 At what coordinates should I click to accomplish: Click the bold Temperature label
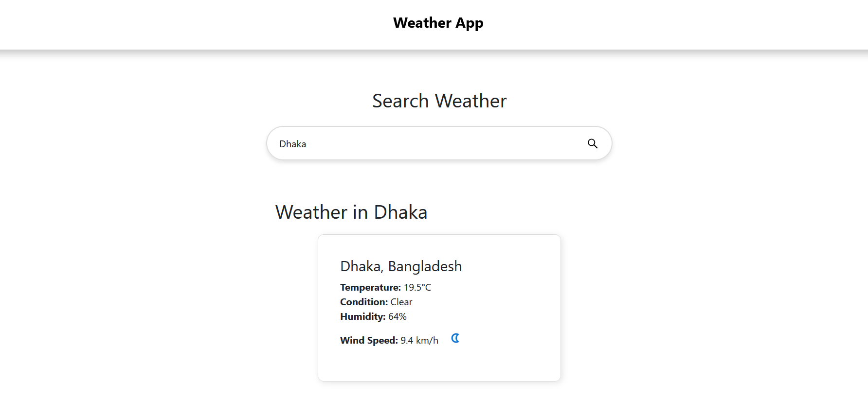tap(370, 287)
